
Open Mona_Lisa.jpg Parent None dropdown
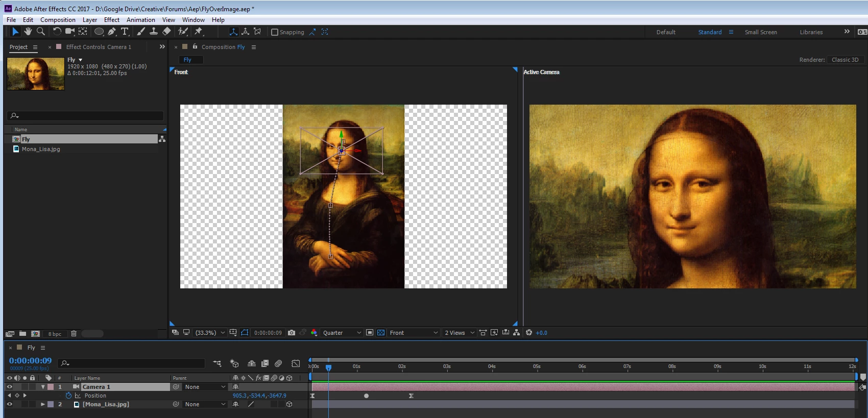(205, 404)
